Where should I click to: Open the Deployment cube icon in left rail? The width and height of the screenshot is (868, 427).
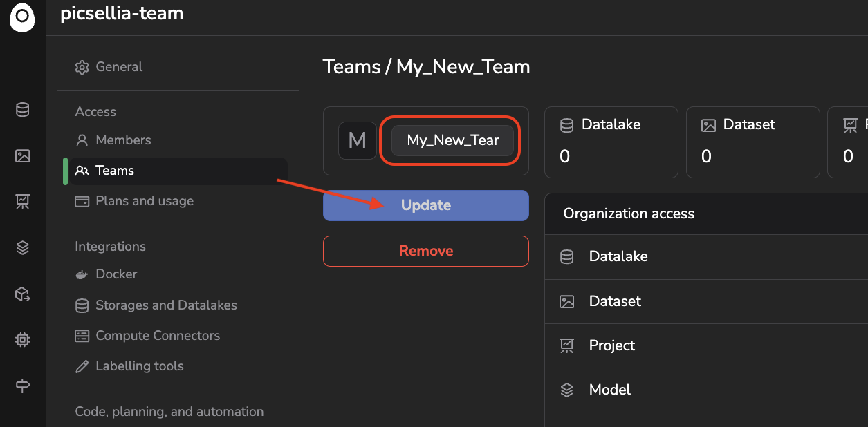click(22, 294)
